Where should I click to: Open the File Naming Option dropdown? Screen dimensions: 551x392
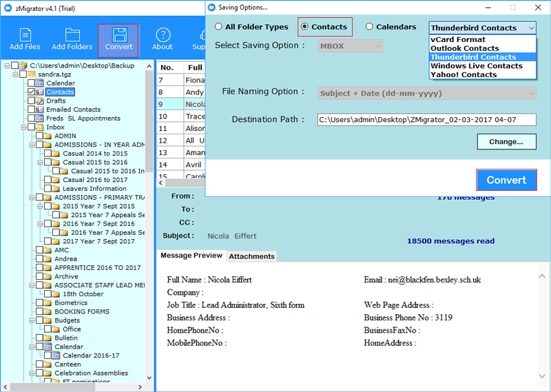click(427, 93)
